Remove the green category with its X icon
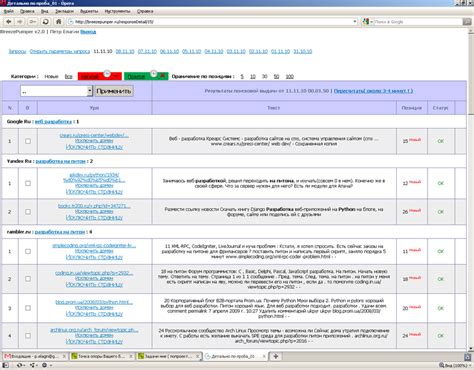Viewport: 474px width, 370px height. pyautogui.click(x=162, y=76)
